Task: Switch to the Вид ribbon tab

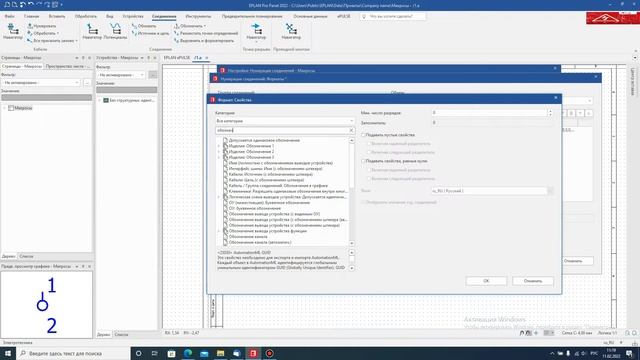Action: pyautogui.click(x=110, y=16)
